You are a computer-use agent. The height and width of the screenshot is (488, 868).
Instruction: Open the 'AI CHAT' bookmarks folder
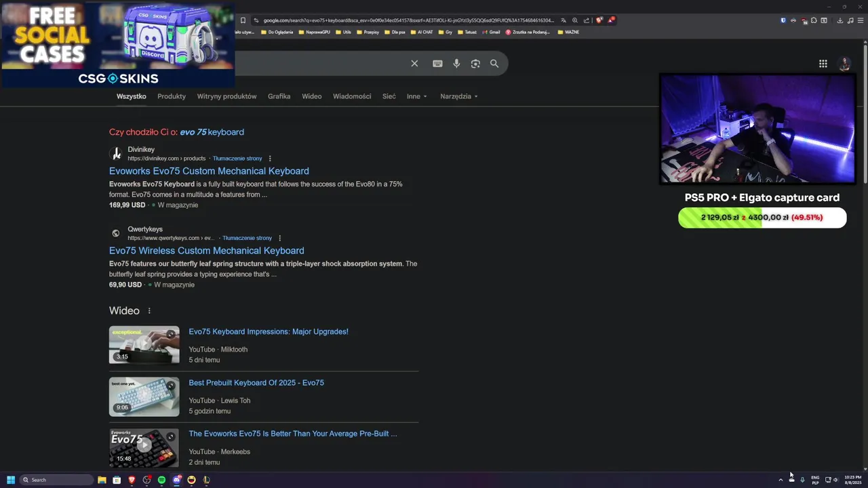click(x=422, y=32)
